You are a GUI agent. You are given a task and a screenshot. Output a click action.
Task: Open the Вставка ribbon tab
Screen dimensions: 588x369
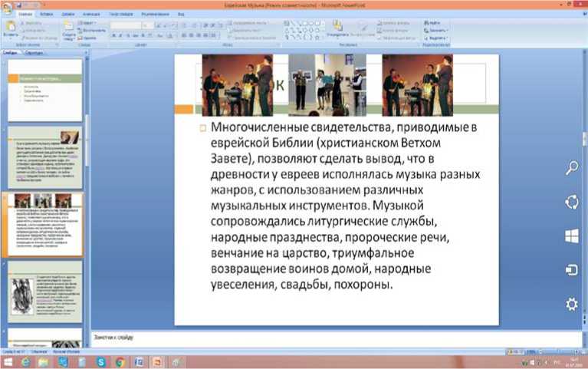tap(47, 15)
